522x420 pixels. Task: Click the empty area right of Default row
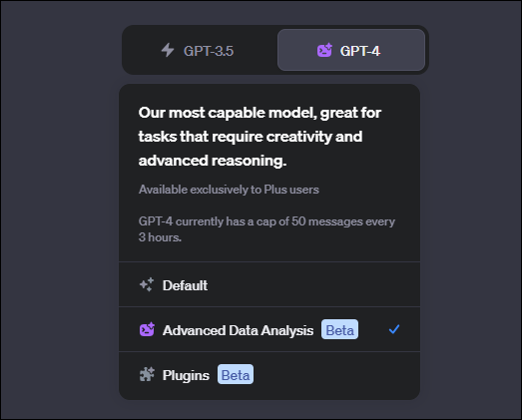click(313, 285)
